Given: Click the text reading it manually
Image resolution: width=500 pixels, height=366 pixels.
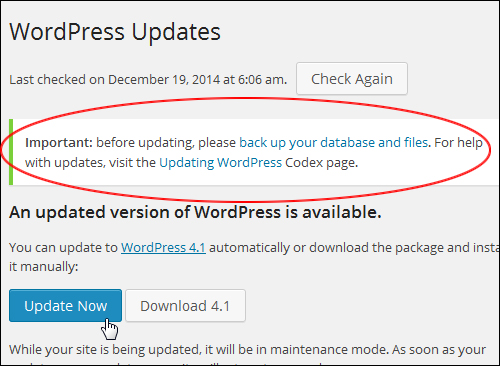Looking at the screenshot, I should click(43, 267).
